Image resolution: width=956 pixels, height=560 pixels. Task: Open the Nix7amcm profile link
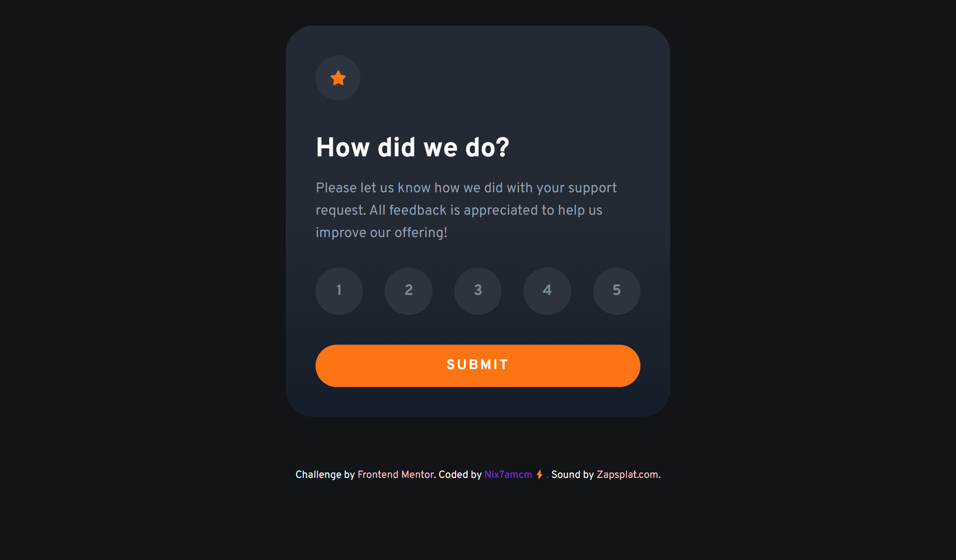click(x=507, y=474)
